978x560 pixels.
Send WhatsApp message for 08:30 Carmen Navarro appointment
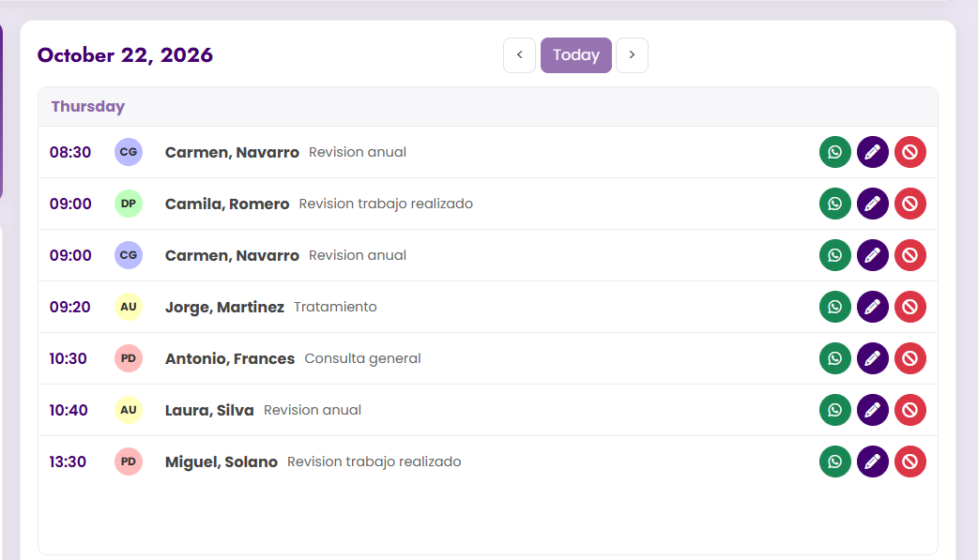(834, 152)
